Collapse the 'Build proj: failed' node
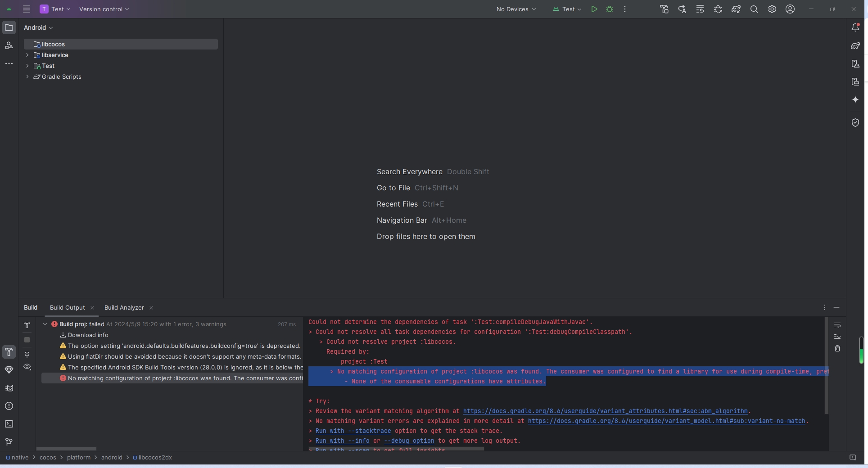 [45, 324]
